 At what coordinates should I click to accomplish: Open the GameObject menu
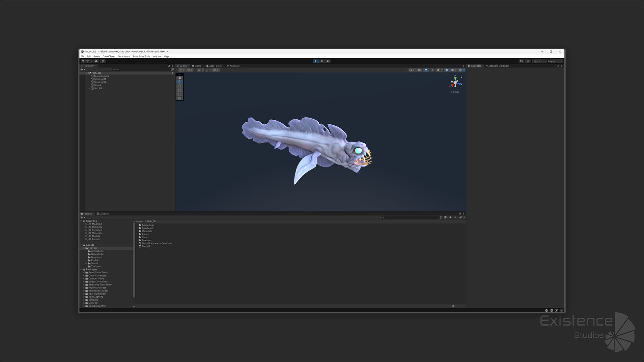[109, 56]
